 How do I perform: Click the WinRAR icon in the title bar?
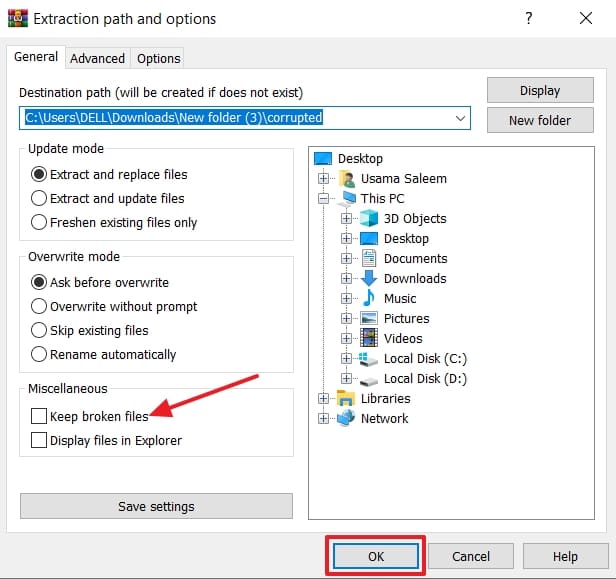18,18
